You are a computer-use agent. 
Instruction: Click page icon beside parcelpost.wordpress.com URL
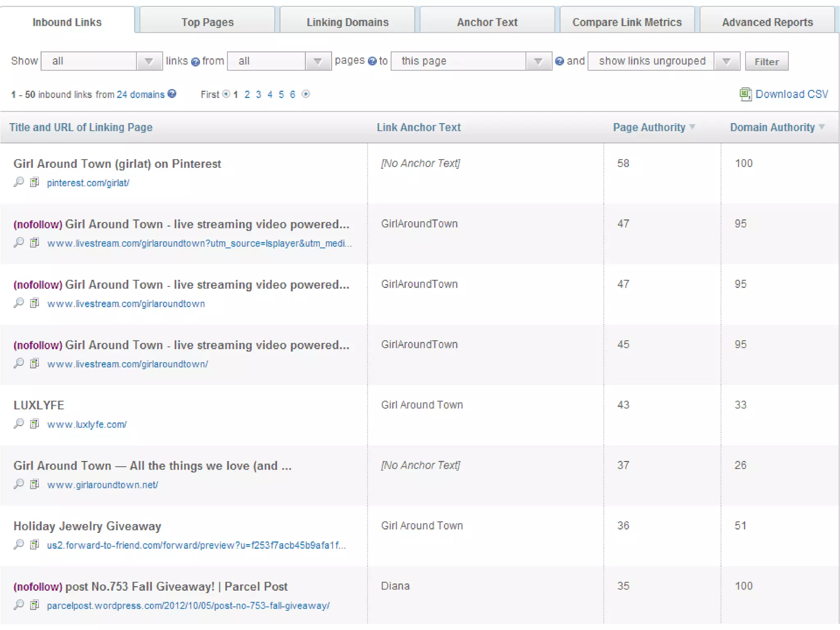[x=35, y=605]
